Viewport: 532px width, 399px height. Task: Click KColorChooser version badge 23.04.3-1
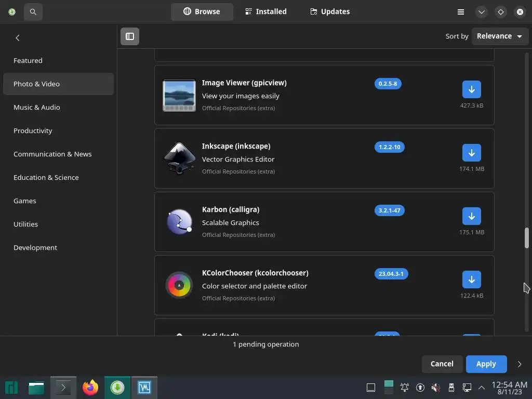391,274
